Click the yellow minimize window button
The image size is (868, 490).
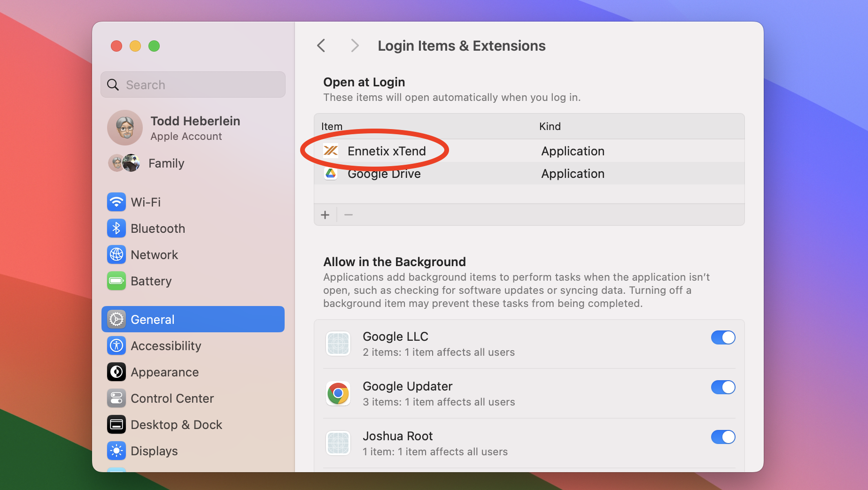[x=135, y=46]
